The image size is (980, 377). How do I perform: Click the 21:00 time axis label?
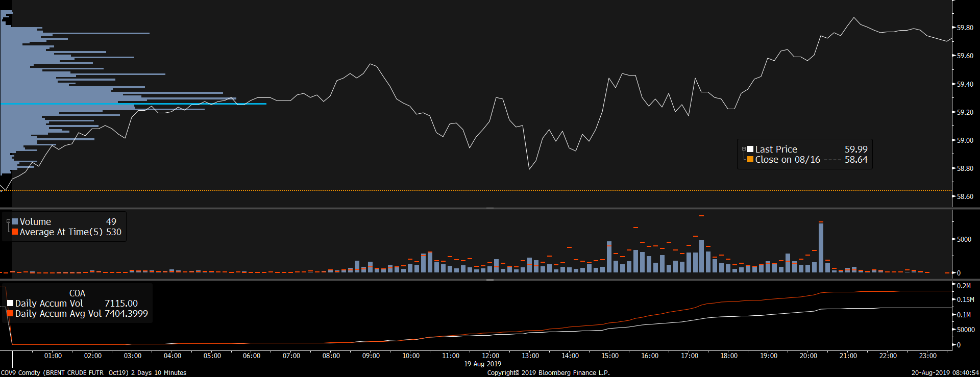848,356
